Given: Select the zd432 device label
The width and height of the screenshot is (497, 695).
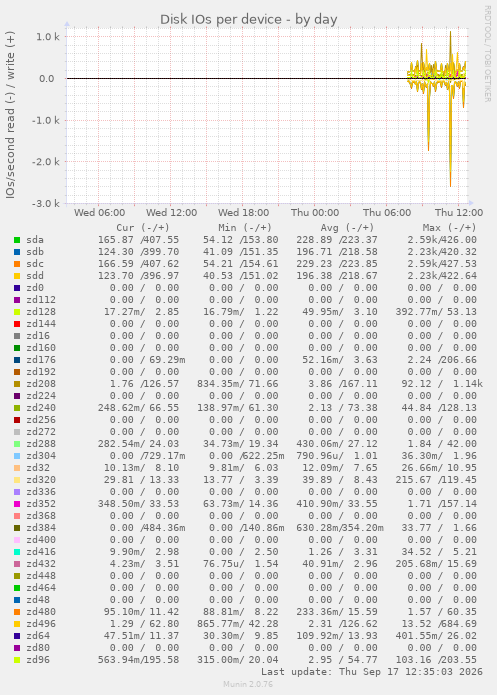Looking at the screenshot, I should click(x=41, y=564).
